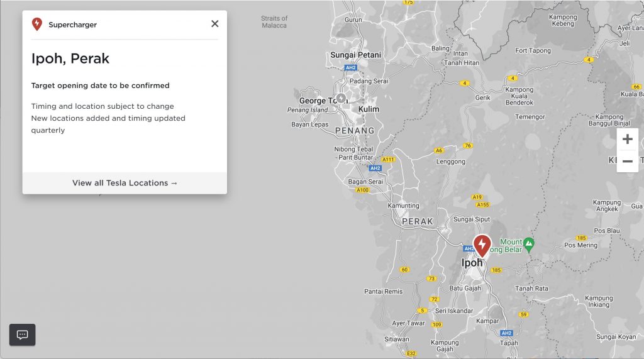Image resolution: width=644 pixels, height=359 pixels.
Task: Click the Ayer Tawar label
Action: 408,323
